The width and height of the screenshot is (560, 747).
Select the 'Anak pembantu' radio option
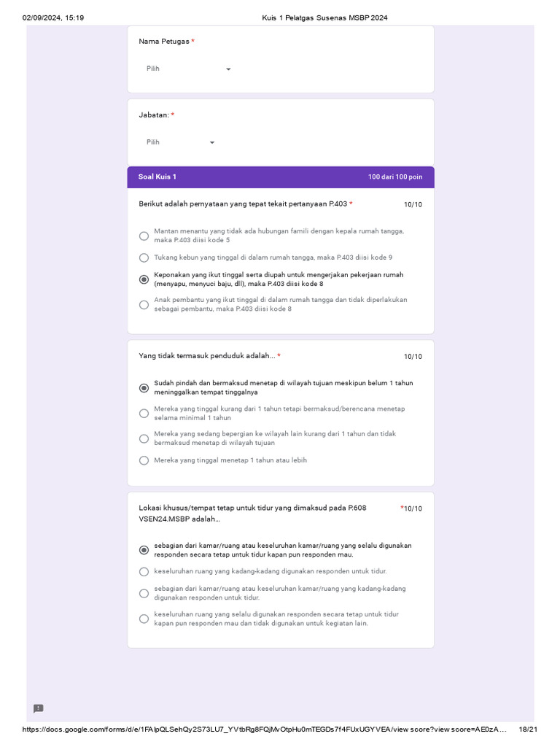pos(144,304)
